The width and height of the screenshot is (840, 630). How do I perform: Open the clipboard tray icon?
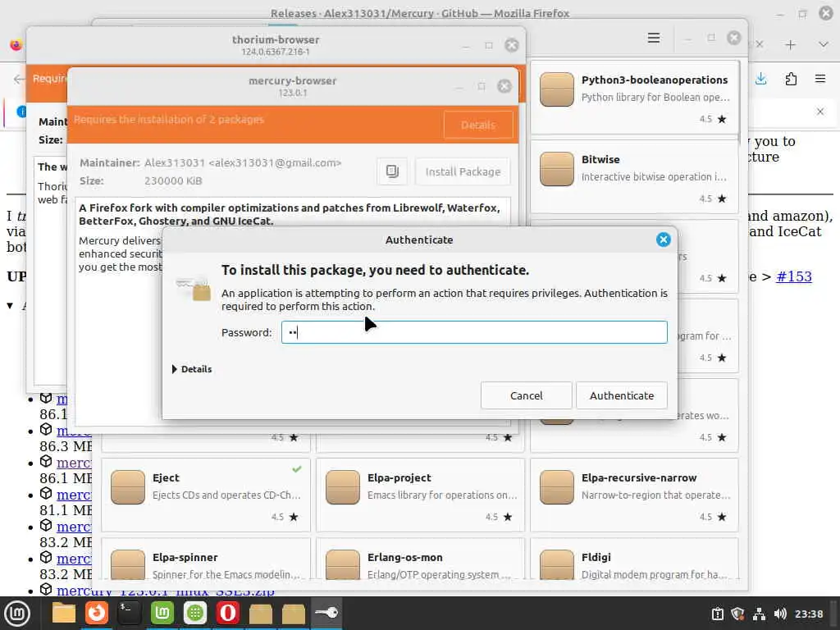pos(717,614)
